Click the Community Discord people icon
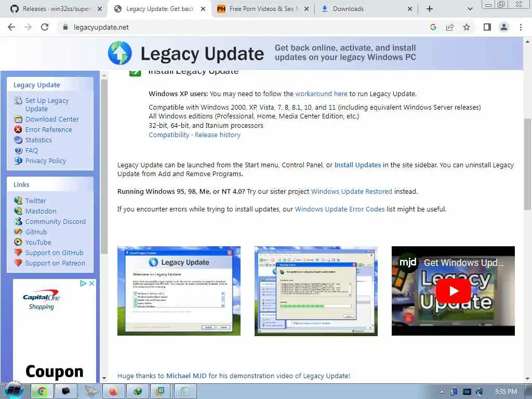 tap(18, 221)
